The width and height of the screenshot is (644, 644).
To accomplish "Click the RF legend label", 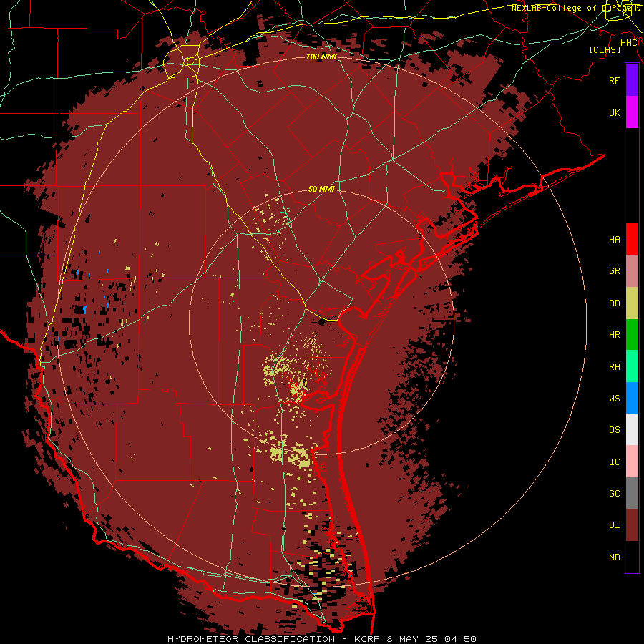I will 614,80.
